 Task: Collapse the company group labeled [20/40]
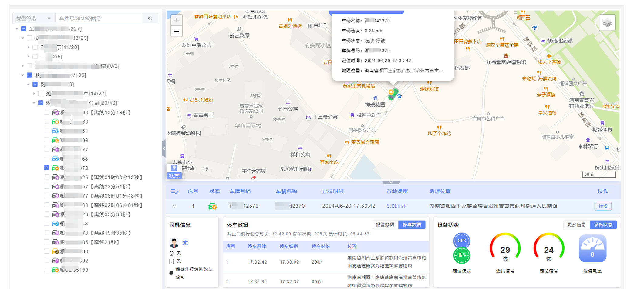pos(34,103)
